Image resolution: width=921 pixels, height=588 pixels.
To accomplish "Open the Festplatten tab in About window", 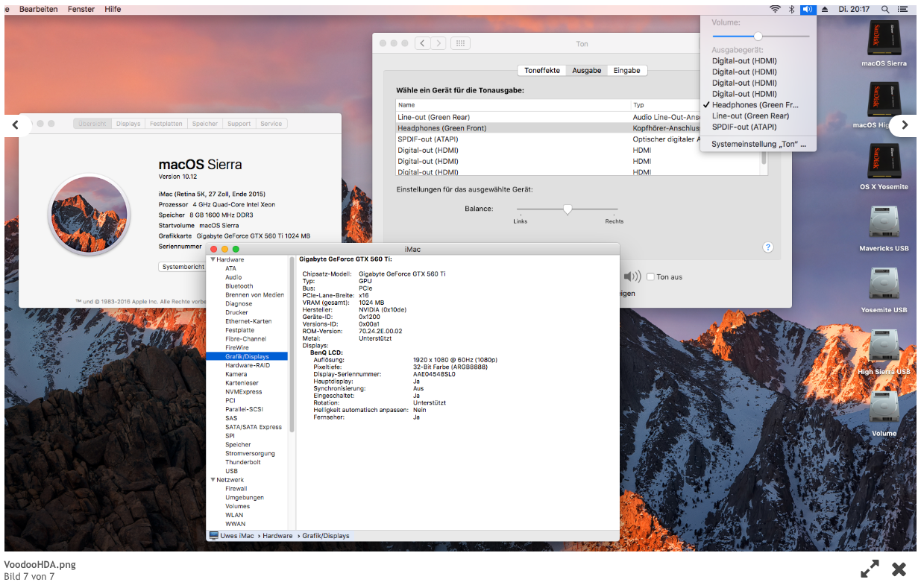I will click(x=166, y=124).
